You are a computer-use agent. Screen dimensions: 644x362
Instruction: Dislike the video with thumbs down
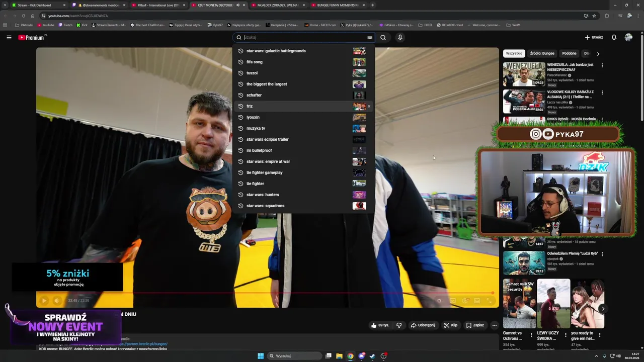399,325
